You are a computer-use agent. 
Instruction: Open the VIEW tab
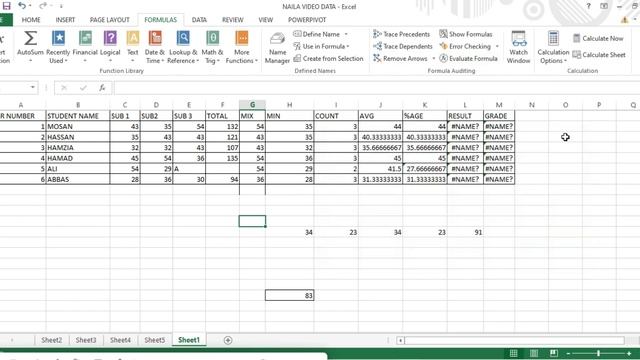(x=265, y=20)
